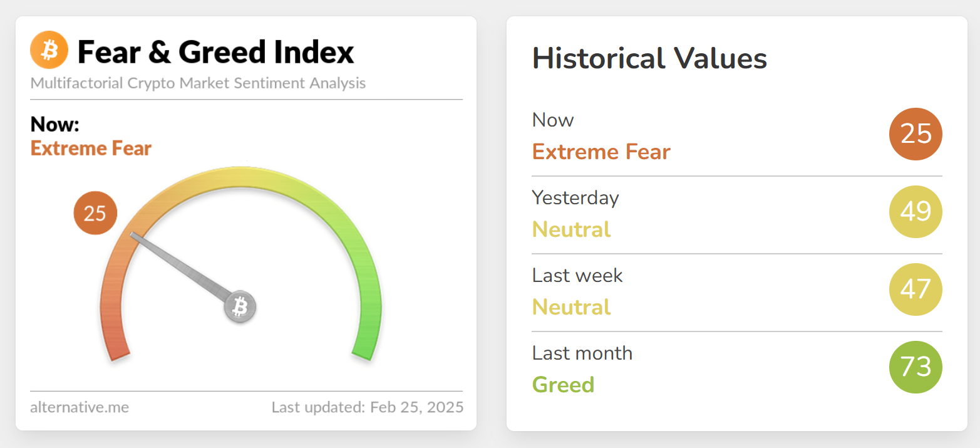Click the Last week value 47 circle
This screenshot has height=448, width=980.
click(x=916, y=289)
